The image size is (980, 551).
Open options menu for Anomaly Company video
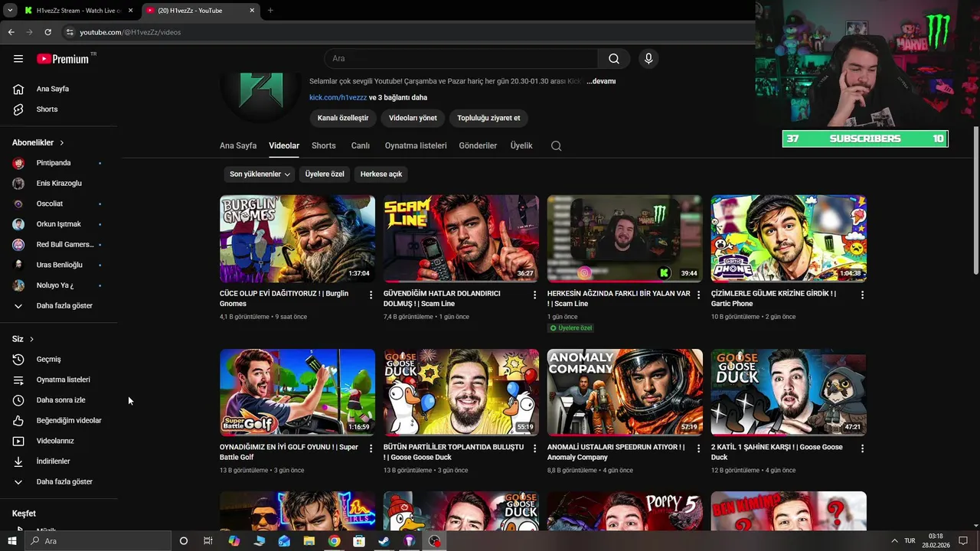698,448
